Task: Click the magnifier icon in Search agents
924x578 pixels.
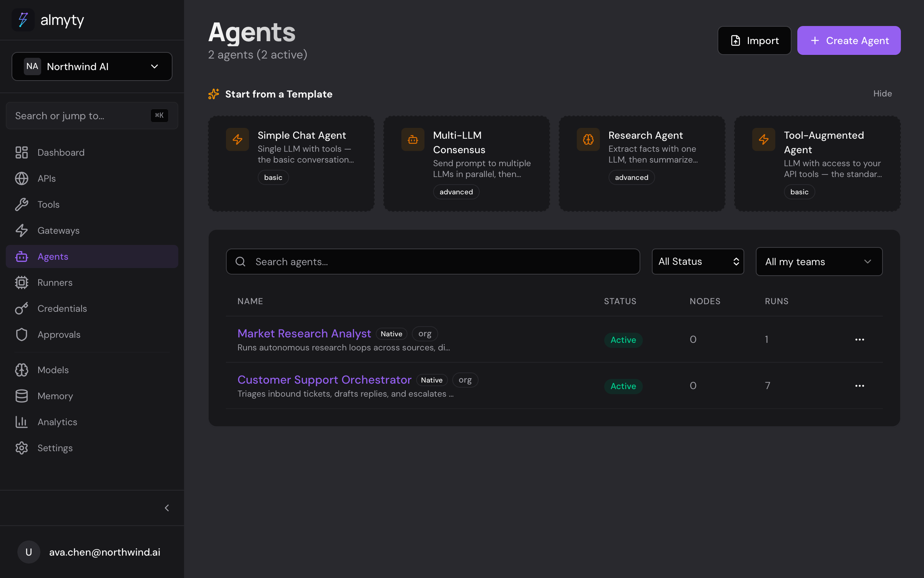Action: coord(240,262)
